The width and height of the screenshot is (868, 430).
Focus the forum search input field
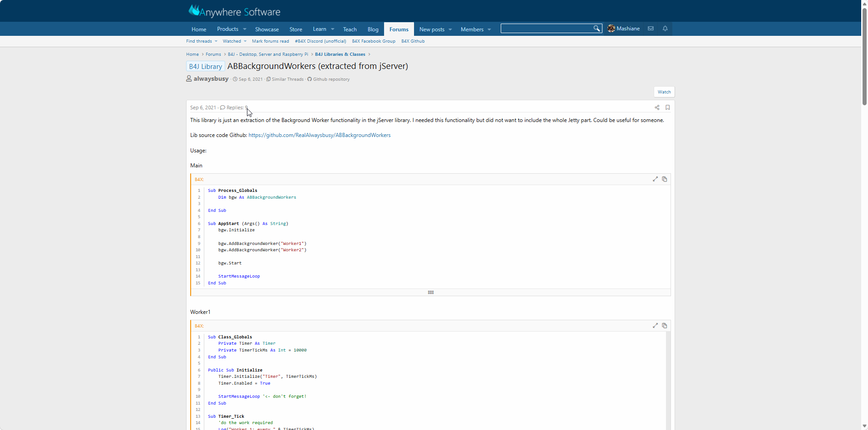[547, 29]
